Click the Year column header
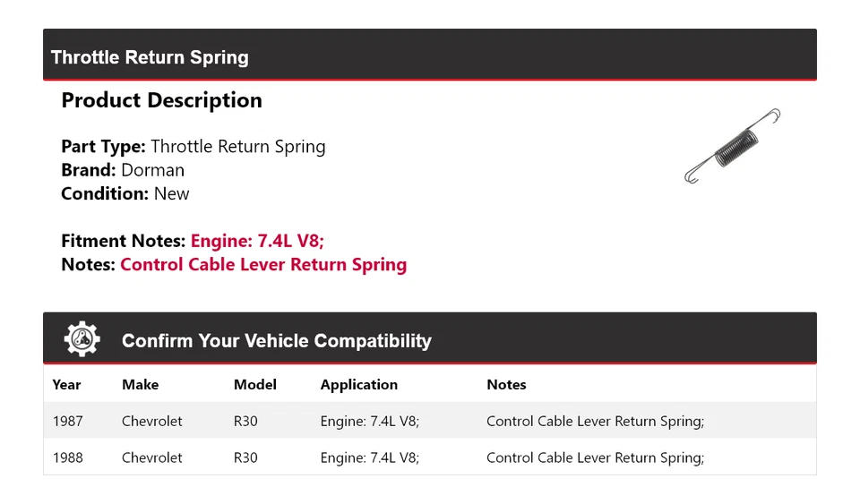This screenshot has height=504, width=860. (x=66, y=385)
